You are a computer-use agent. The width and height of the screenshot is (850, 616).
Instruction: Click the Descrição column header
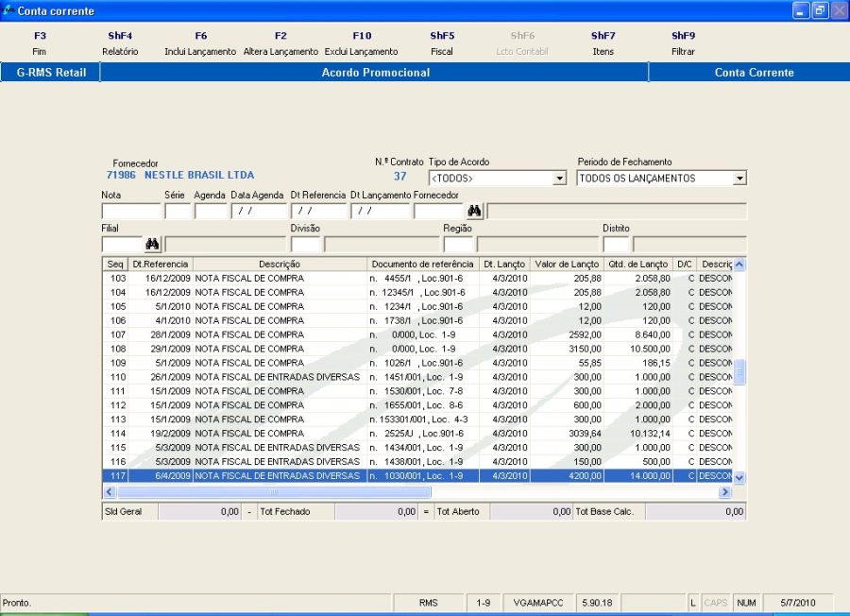tap(279, 265)
